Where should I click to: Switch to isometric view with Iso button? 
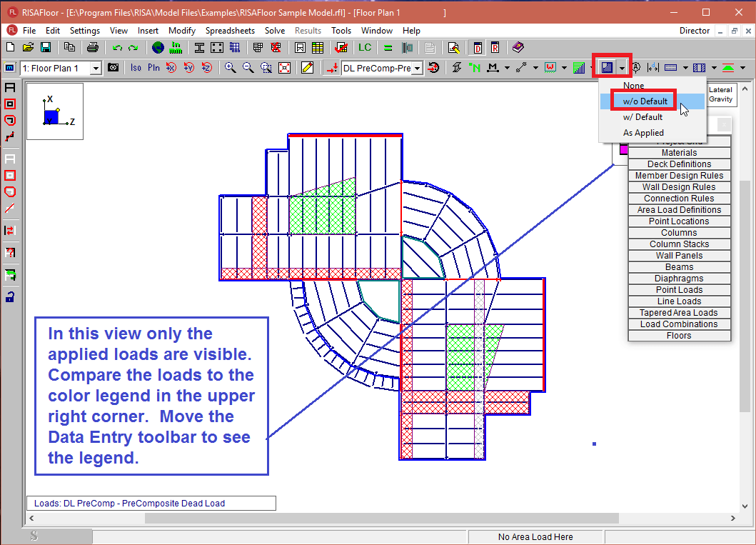point(136,68)
